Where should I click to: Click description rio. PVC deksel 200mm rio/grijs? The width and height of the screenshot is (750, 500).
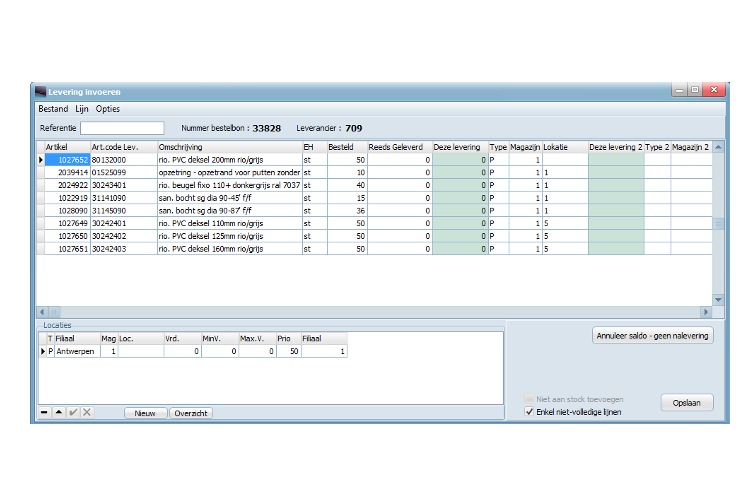pyautogui.click(x=230, y=160)
